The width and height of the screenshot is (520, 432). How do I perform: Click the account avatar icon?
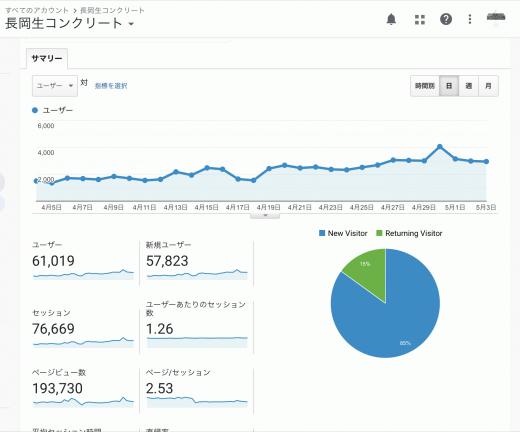click(x=496, y=17)
